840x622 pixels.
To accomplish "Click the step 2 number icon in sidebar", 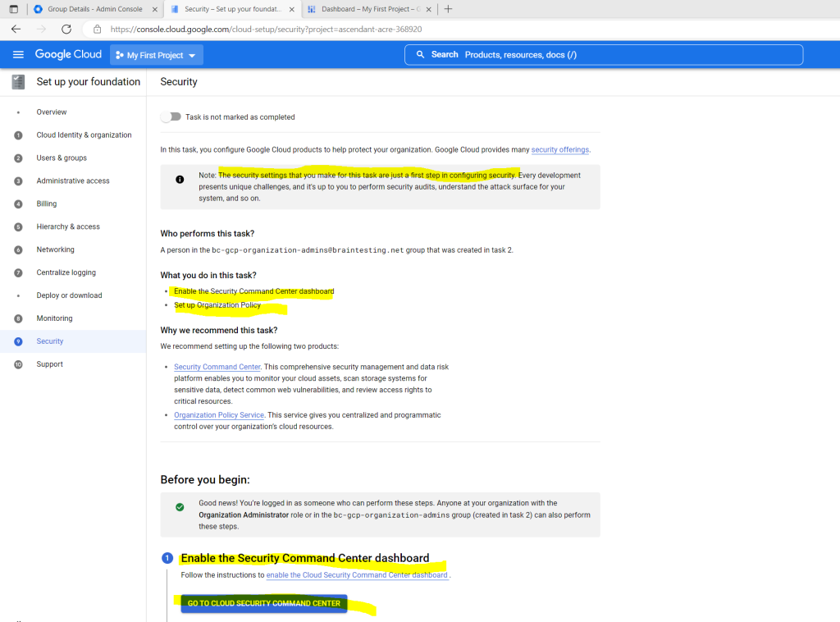I will 18,158.
